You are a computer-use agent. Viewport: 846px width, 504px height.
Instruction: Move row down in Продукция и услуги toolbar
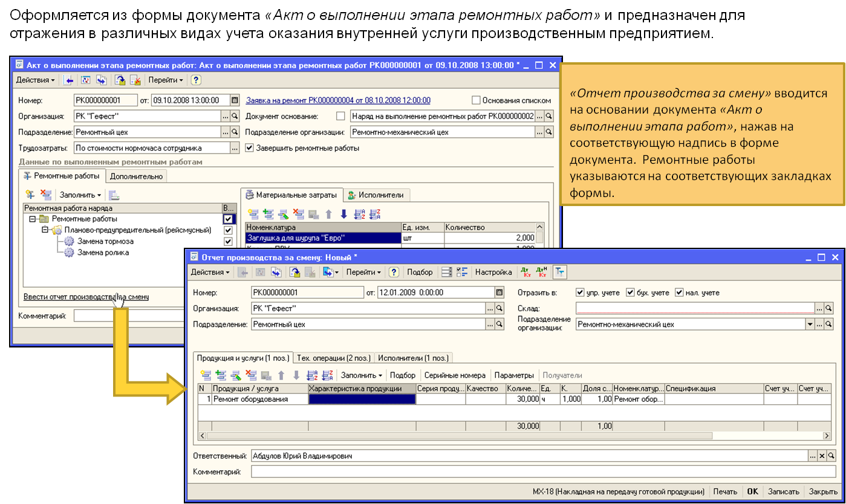click(296, 375)
